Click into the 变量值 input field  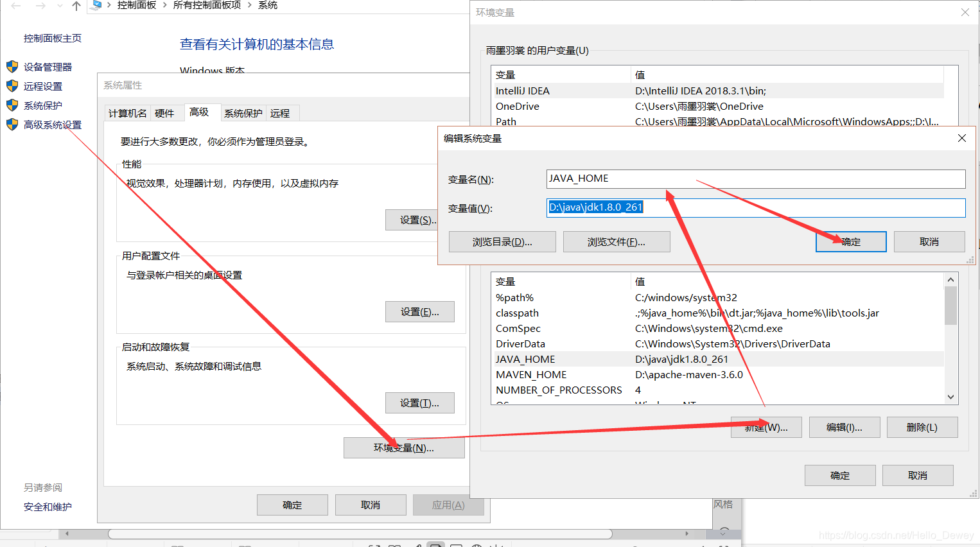pyautogui.click(x=756, y=207)
